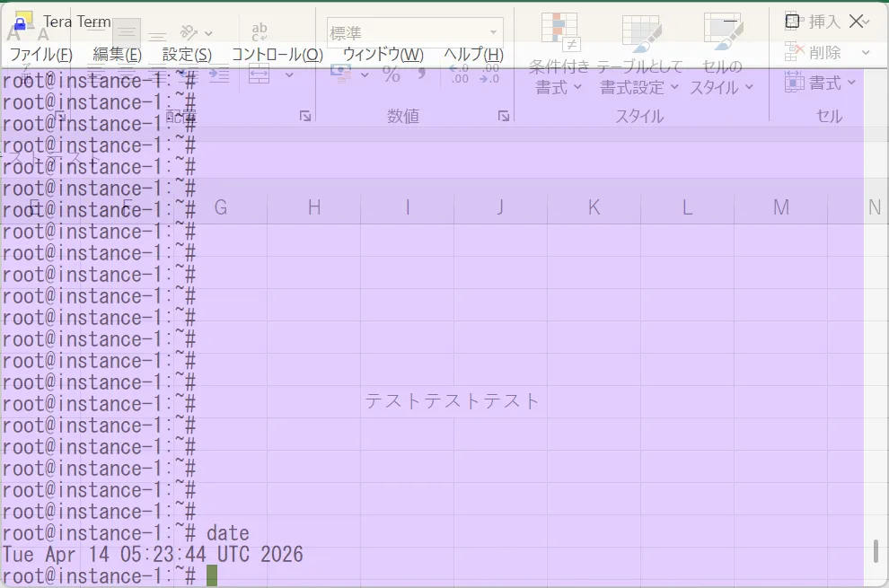889x588 pixels.
Task: Click the terminal scrollbar thumb
Action: (876, 550)
